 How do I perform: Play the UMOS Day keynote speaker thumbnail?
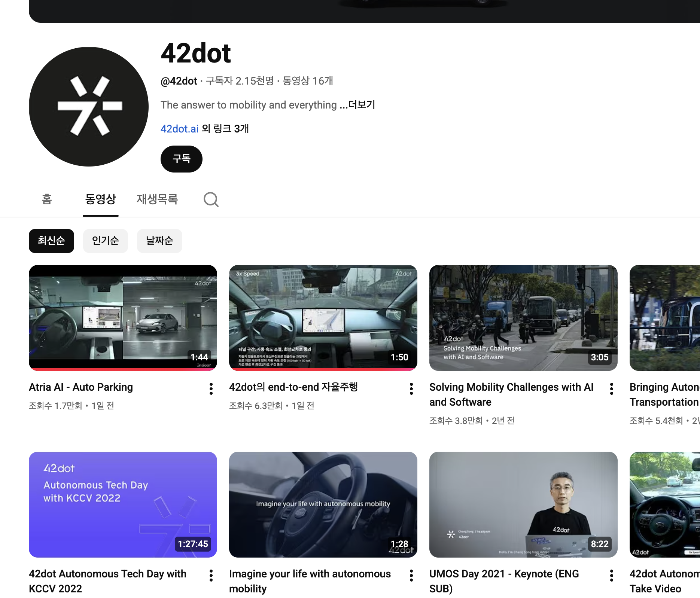[523, 504]
